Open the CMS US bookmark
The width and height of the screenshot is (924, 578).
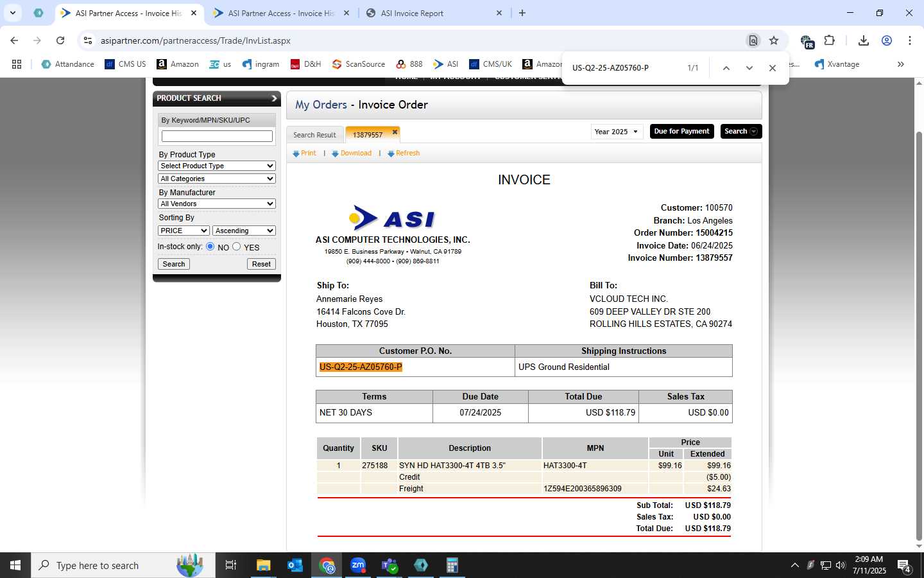click(x=125, y=64)
